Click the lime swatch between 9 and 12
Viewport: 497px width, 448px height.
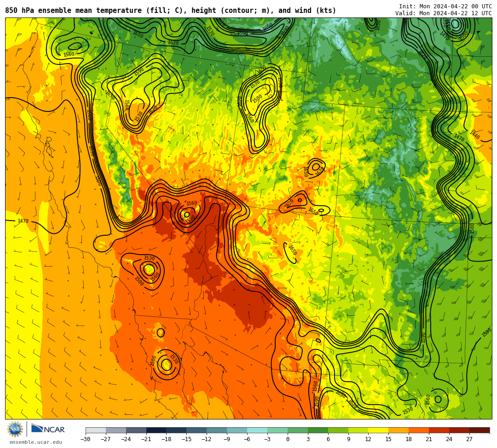coord(358,430)
